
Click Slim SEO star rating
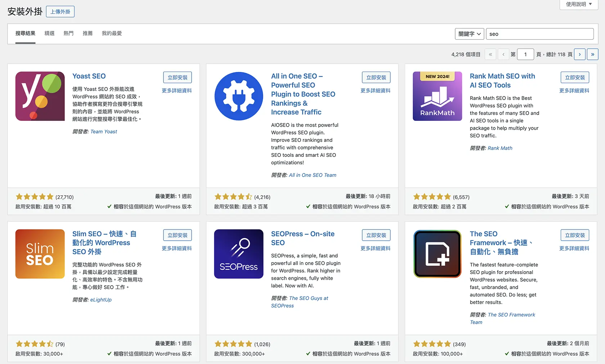pyautogui.click(x=35, y=344)
